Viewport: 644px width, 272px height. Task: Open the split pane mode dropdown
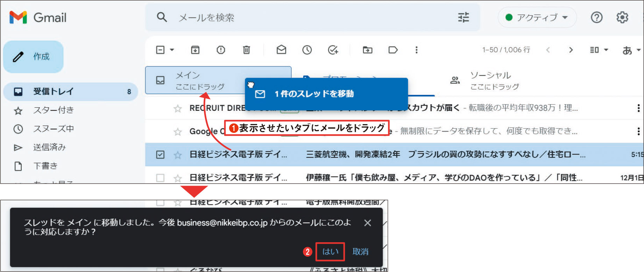coord(599,50)
